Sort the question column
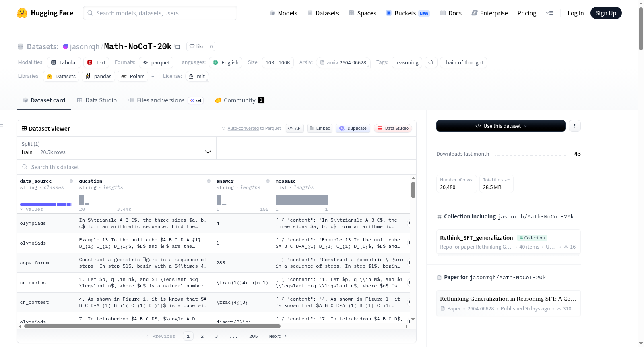 click(208, 181)
